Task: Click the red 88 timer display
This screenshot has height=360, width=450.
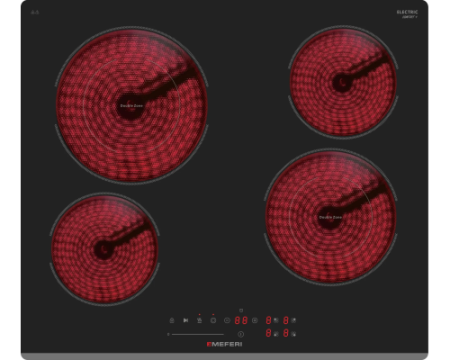Action: click(241, 320)
